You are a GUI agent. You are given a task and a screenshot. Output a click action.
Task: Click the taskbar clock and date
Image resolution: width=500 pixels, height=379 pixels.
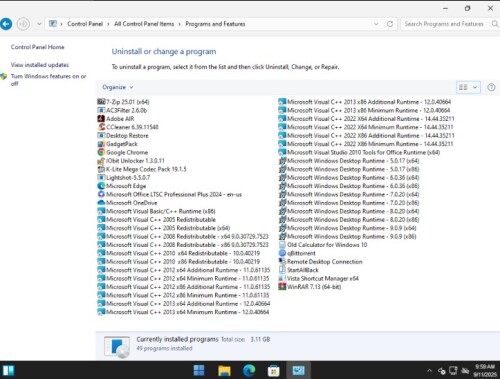point(485,370)
